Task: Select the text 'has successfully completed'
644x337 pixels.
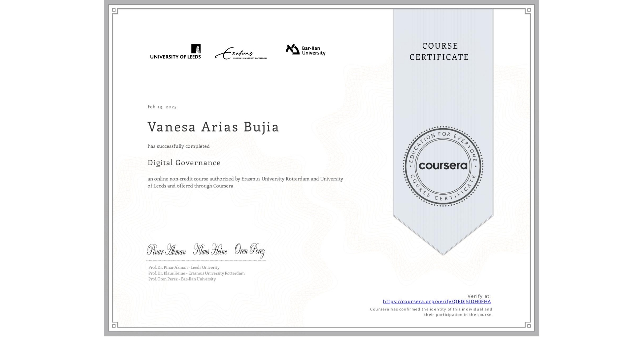Action: 178,146
